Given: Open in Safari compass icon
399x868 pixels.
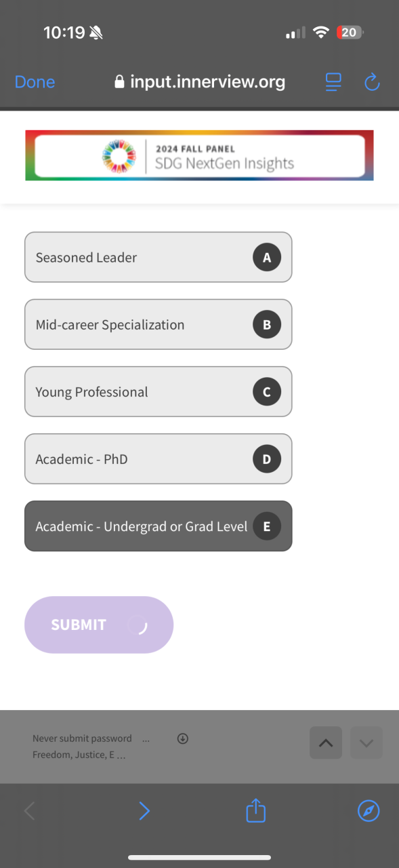Looking at the screenshot, I should 369,810.
